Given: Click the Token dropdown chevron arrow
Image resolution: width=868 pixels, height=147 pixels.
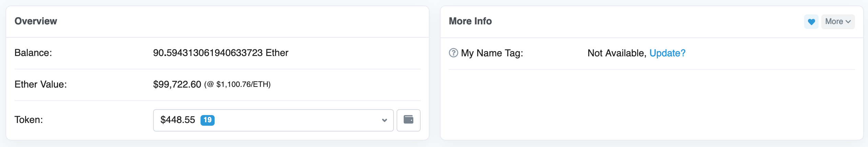Looking at the screenshot, I should [384, 120].
